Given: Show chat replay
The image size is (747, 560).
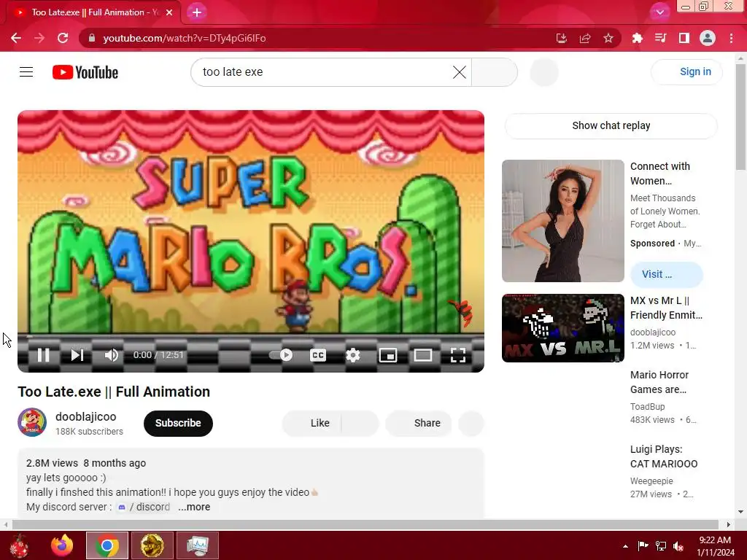Looking at the screenshot, I should click(x=611, y=125).
